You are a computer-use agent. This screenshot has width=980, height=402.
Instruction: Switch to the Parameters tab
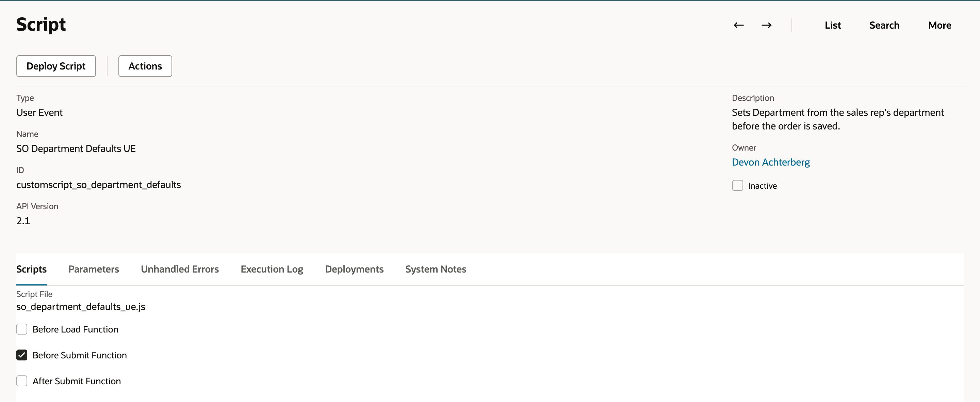[94, 269]
